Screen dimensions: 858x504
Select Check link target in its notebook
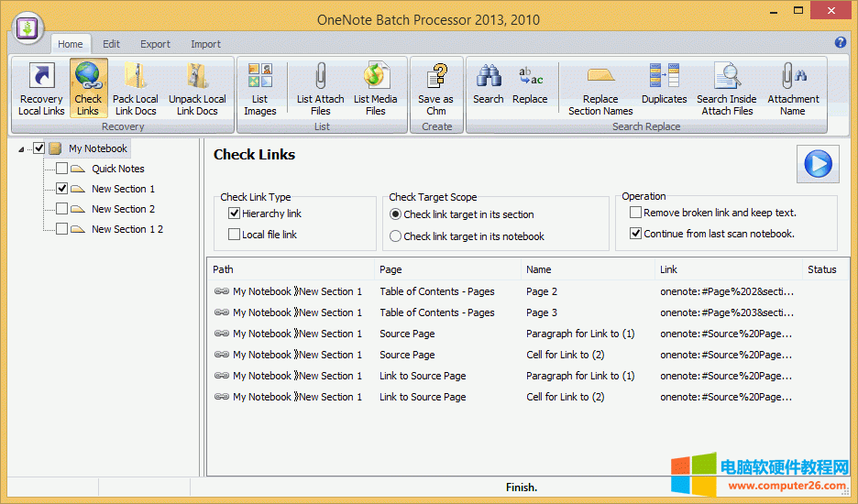click(x=396, y=236)
